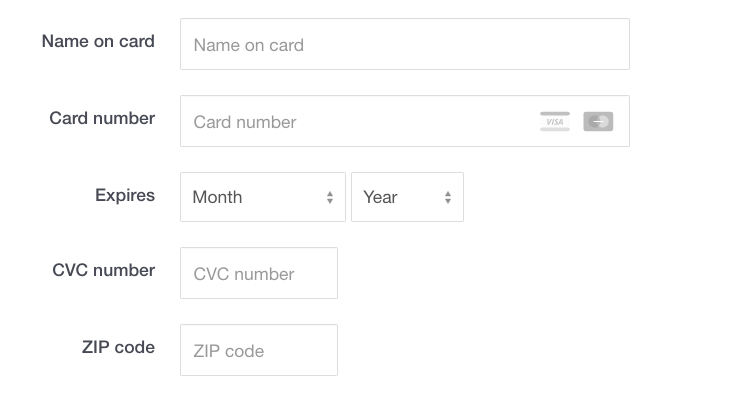Click the bold 'Name on card' label
The width and height of the screenshot is (747, 402).
pyautogui.click(x=98, y=41)
